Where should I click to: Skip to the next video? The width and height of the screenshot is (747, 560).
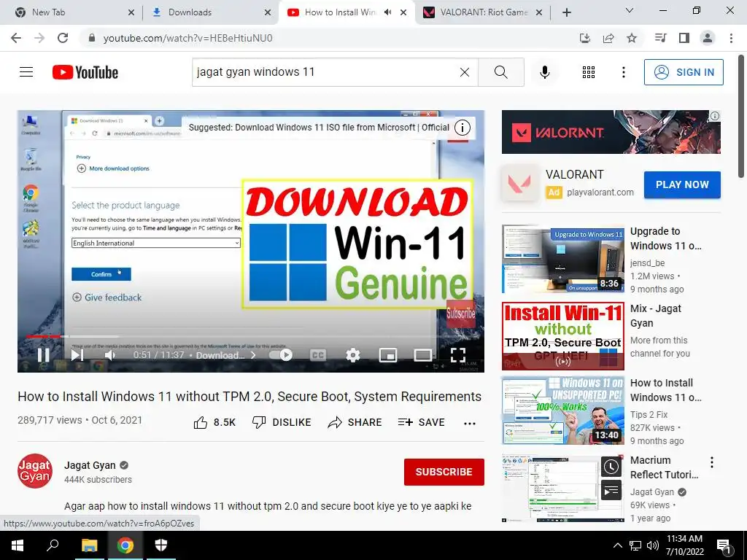(x=77, y=355)
